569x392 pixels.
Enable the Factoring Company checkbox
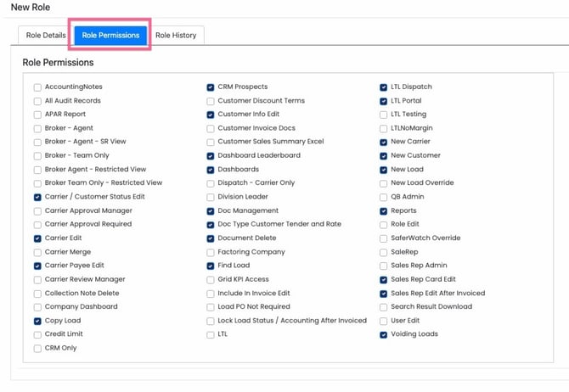(211, 252)
